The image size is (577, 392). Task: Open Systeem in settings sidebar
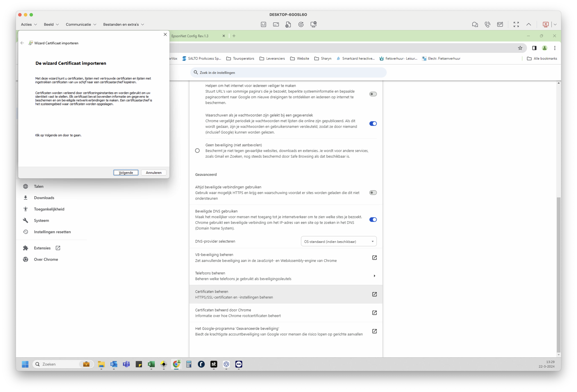click(x=41, y=220)
